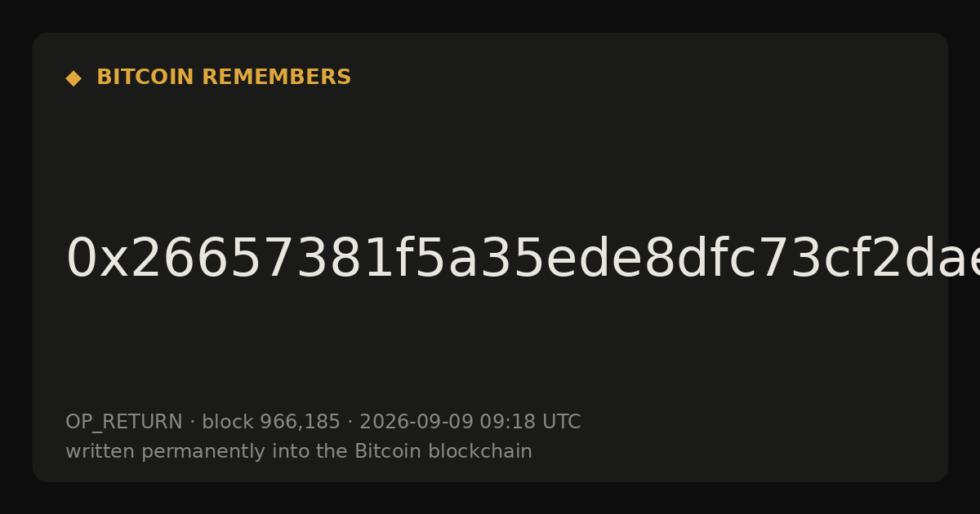Click the OP_RETURN label
The image size is (980, 514).
coord(124,423)
